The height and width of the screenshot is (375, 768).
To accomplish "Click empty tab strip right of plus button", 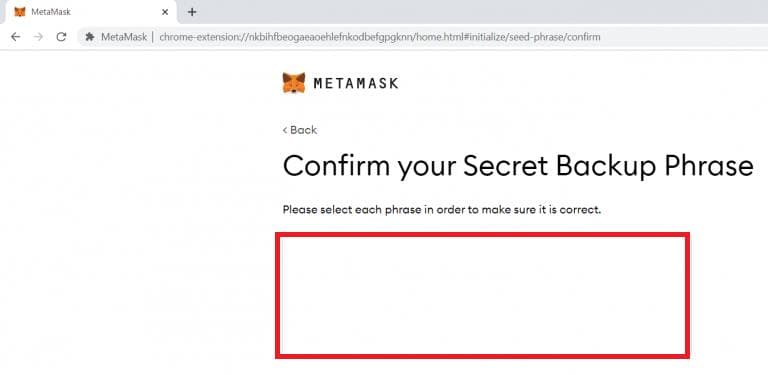I will 480,12.
